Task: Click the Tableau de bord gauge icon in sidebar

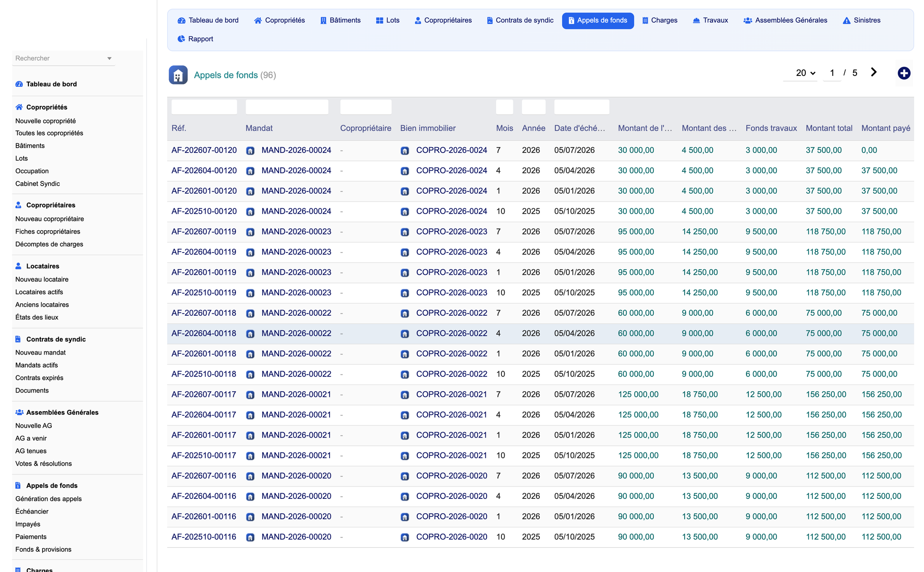Action: coord(19,84)
